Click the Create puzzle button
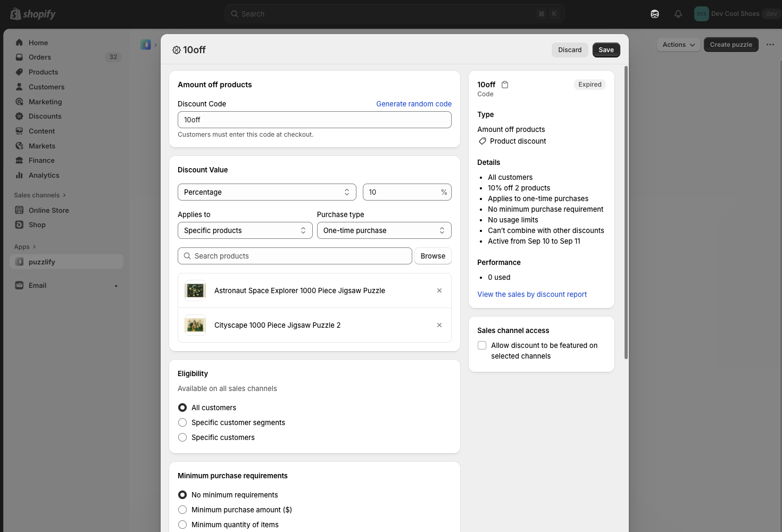782x532 pixels. point(731,45)
